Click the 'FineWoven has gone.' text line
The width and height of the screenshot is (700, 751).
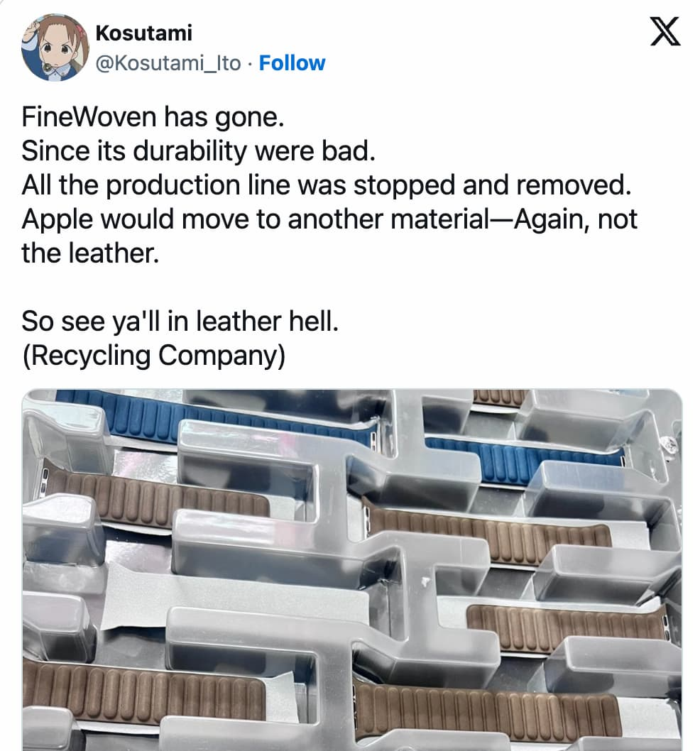pos(153,117)
